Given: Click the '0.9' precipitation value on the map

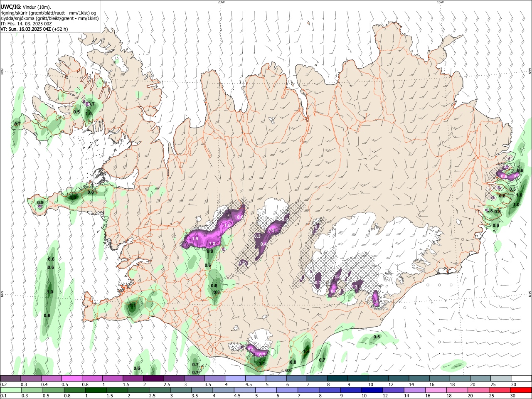Looking at the screenshot, I should [x=40, y=203].
